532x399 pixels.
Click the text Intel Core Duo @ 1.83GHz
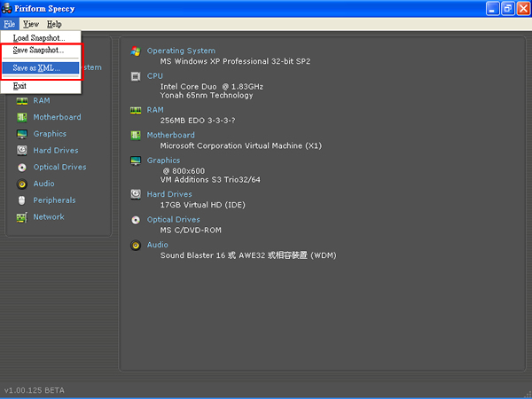tap(212, 87)
